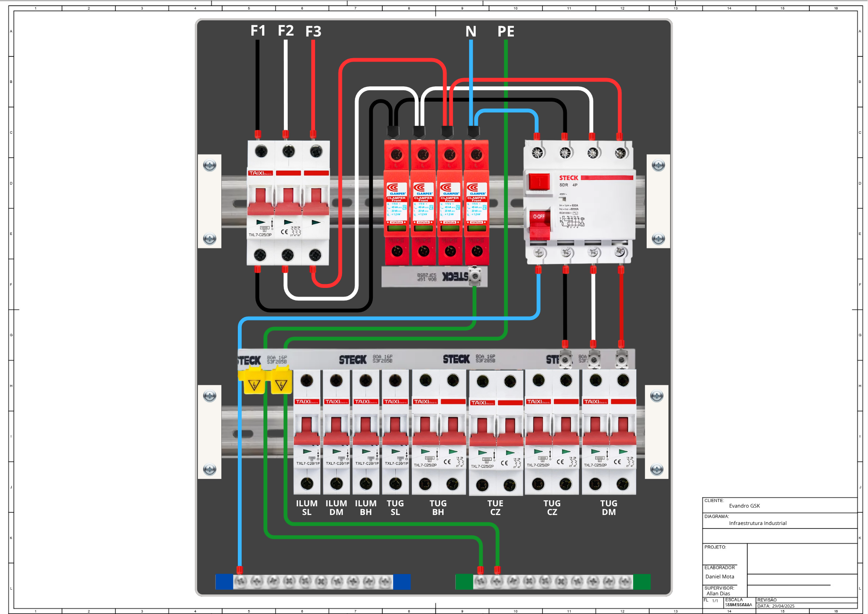Click the F1 phase label

(x=258, y=31)
